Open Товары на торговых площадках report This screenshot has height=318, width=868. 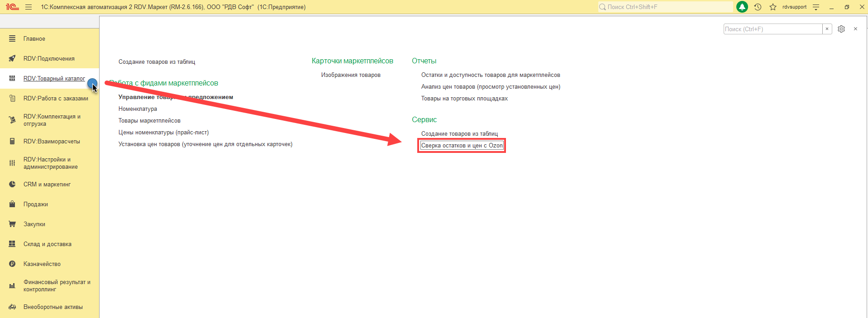pyautogui.click(x=464, y=98)
